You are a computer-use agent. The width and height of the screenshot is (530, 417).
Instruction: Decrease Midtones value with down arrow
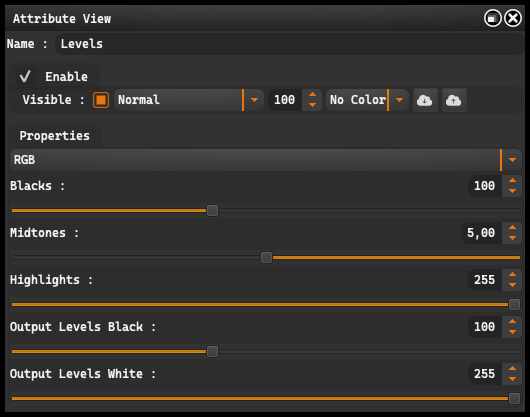(x=512, y=238)
